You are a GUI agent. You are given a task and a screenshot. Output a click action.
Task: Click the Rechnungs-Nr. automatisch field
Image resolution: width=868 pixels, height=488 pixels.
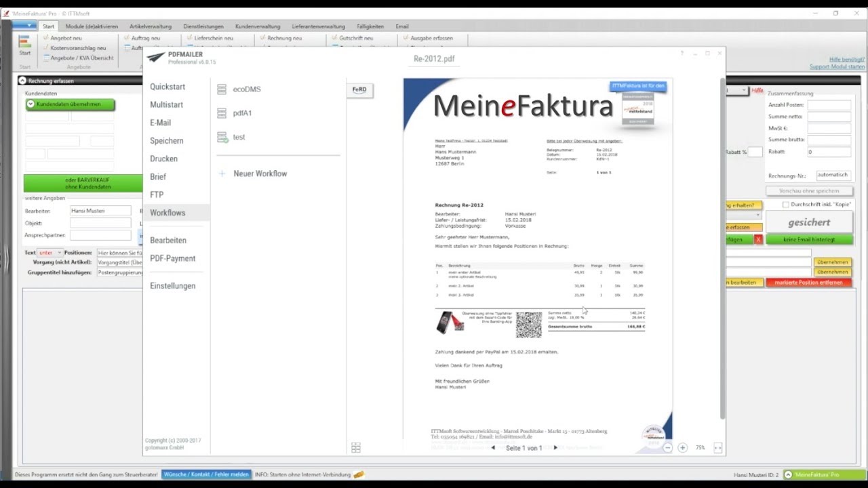(x=833, y=175)
